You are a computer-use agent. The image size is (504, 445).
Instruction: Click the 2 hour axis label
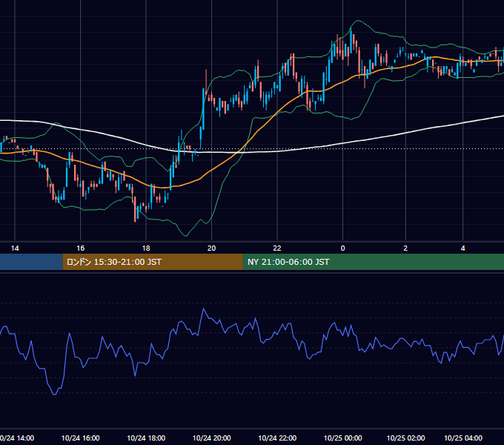(405, 248)
